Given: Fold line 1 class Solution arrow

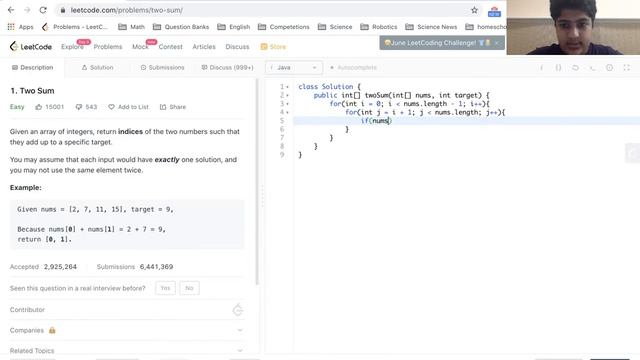Looking at the screenshot, I should (287, 87).
